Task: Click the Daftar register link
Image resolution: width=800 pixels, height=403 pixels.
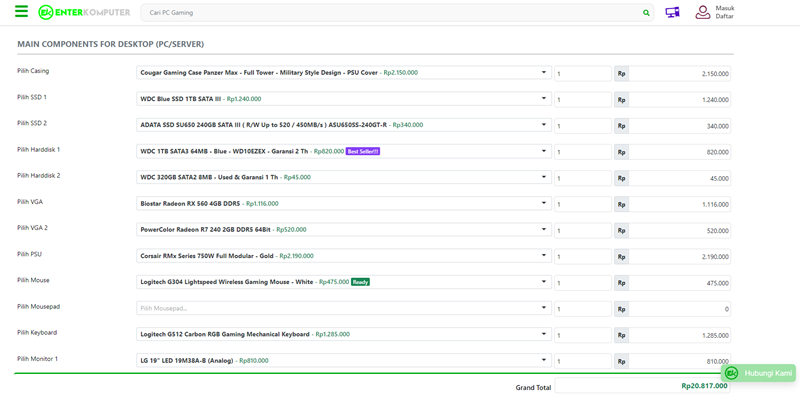Action: [x=725, y=17]
